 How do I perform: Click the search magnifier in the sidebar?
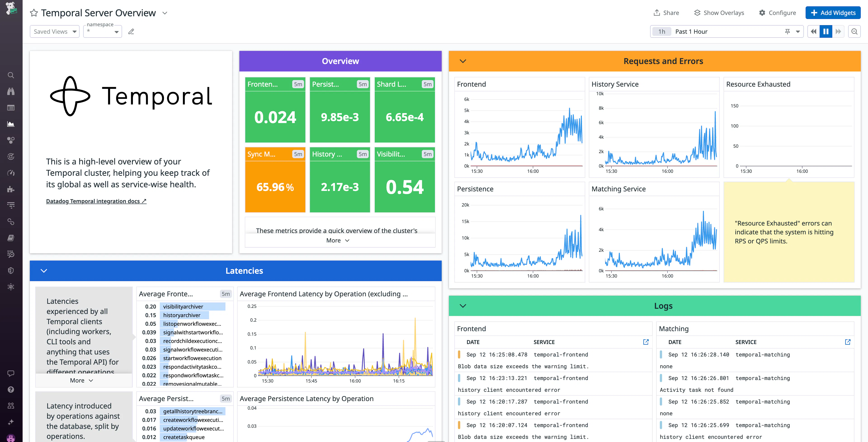click(x=11, y=75)
